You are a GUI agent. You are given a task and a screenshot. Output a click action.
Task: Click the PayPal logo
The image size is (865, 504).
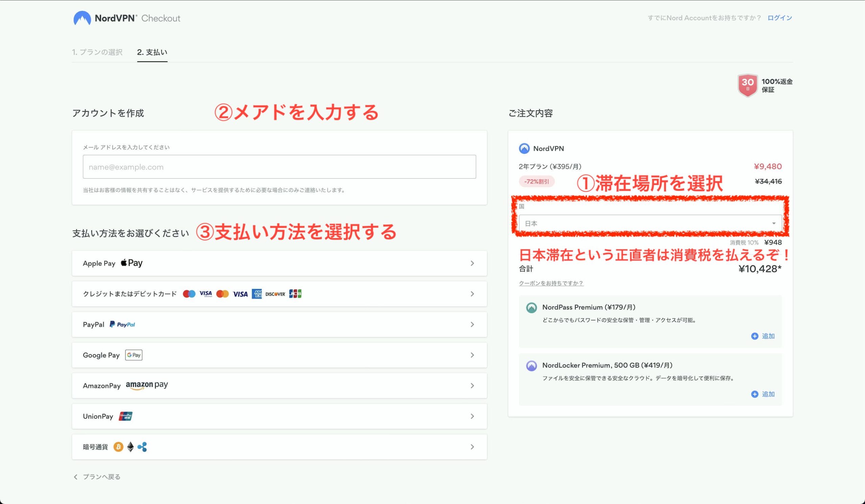pos(122,324)
